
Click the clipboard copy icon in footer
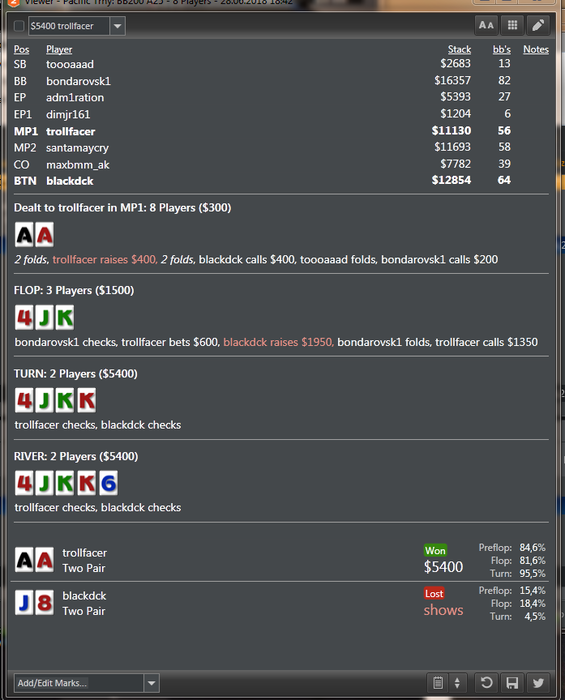tap(438, 683)
